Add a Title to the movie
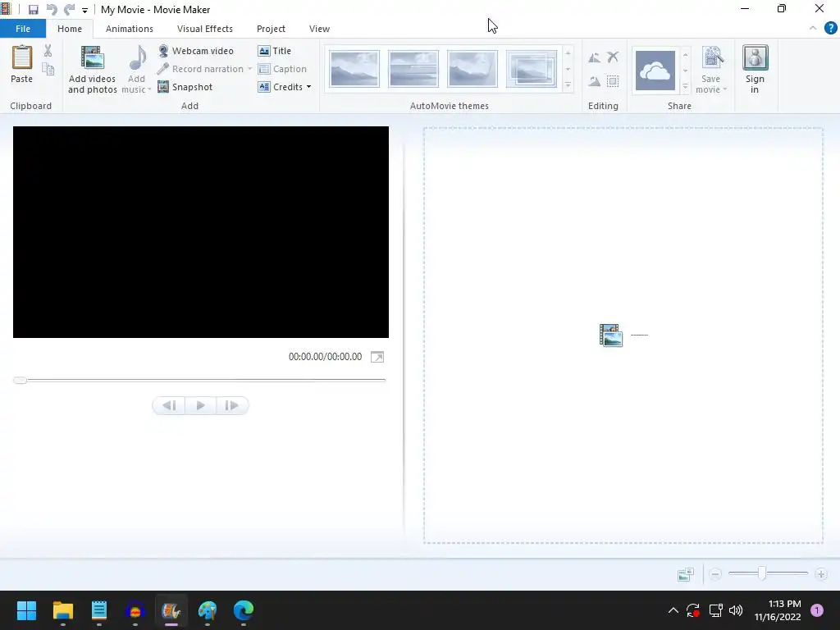The image size is (840, 630). [275, 51]
